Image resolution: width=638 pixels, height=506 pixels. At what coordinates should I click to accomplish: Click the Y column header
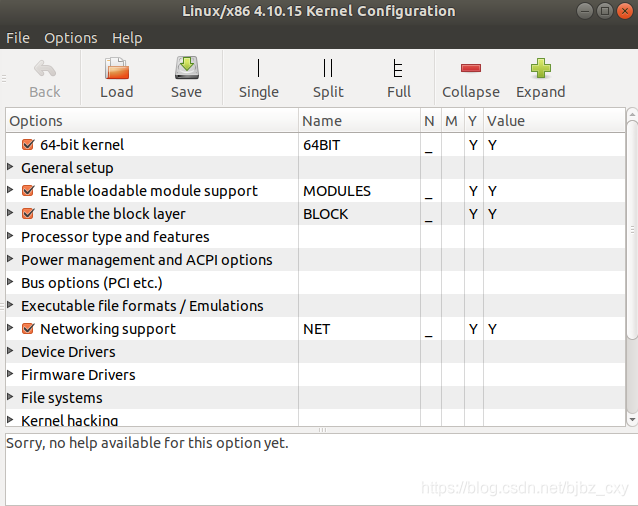pyautogui.click(x=474, y=121)
